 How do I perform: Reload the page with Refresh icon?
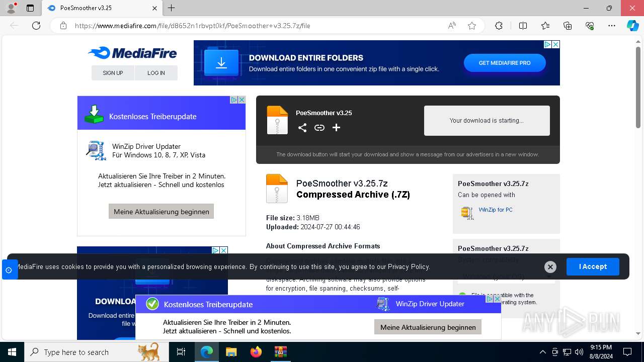click(x=36, y=26)
